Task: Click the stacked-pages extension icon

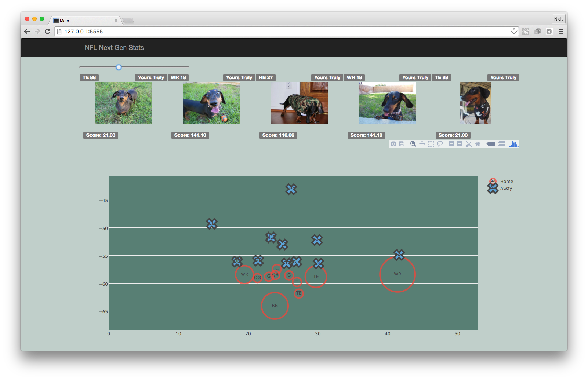Action: (538, 32)
